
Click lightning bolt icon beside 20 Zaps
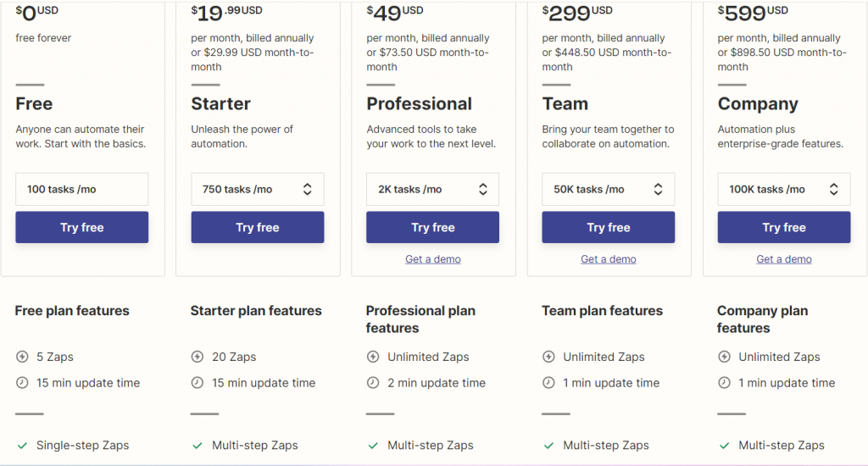coord(198,357)
